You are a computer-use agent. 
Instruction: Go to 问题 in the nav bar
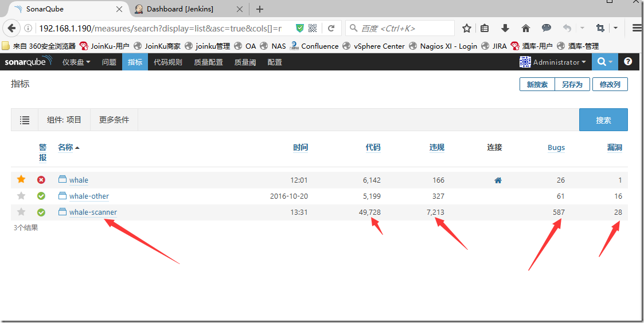point(109,62)
